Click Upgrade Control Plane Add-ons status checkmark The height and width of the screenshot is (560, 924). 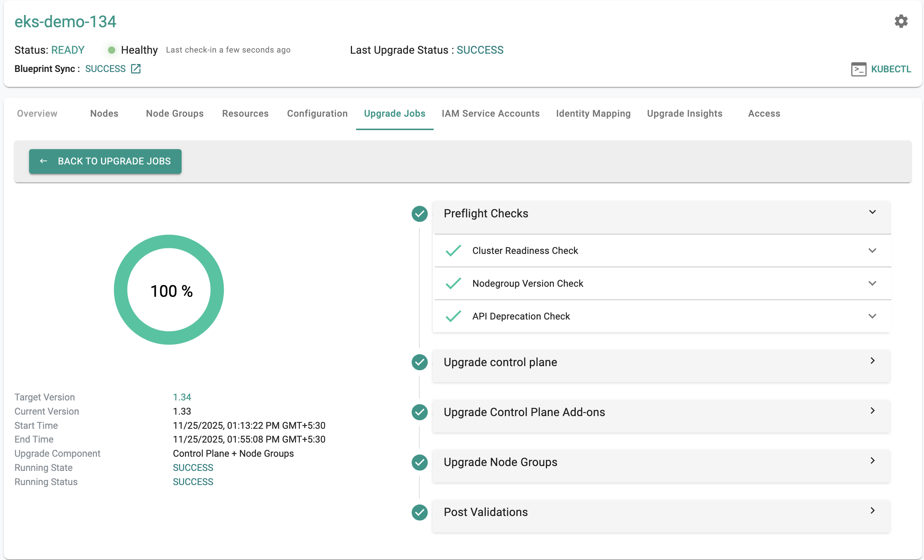tap(419, 412)
